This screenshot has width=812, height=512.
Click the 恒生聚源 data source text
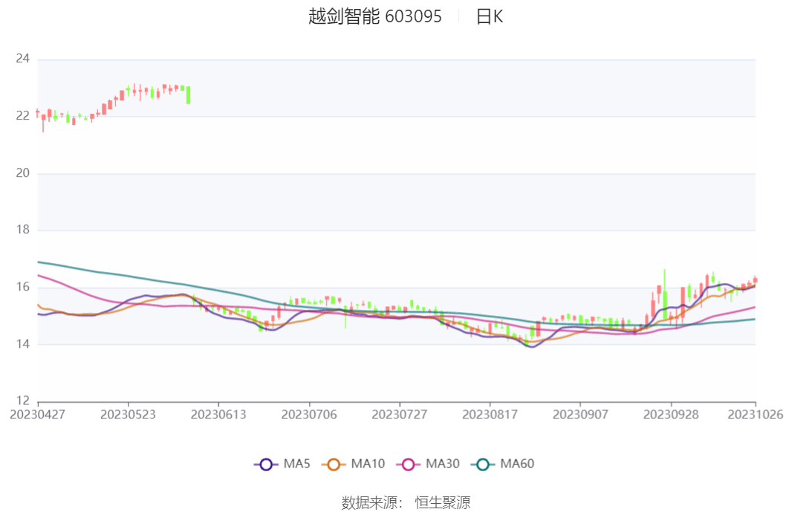442,503
